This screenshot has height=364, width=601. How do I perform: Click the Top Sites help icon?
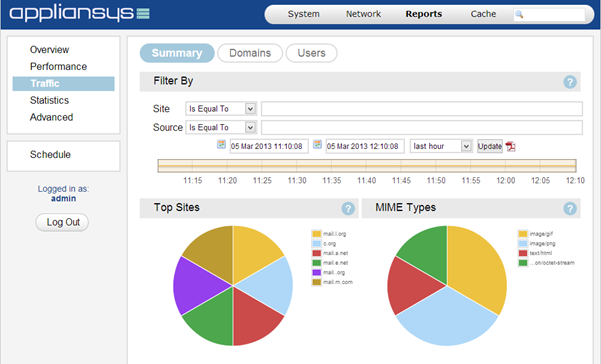(348, 208)
